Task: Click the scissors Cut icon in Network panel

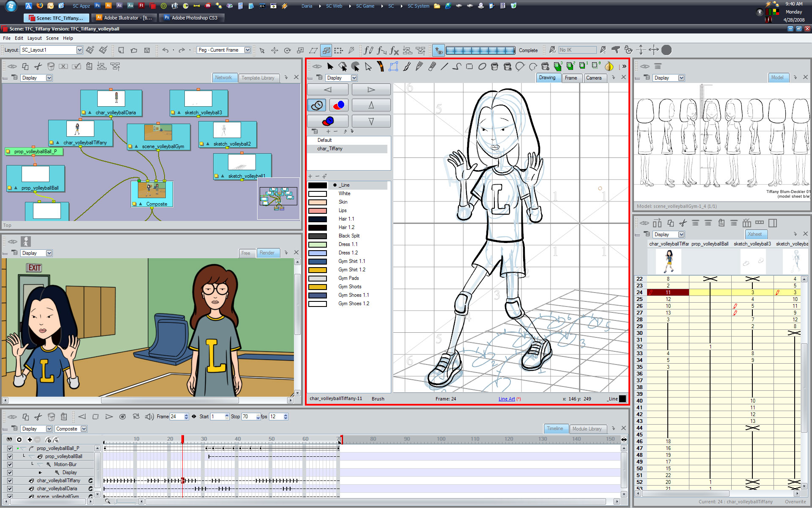Action: pos(38,66)
